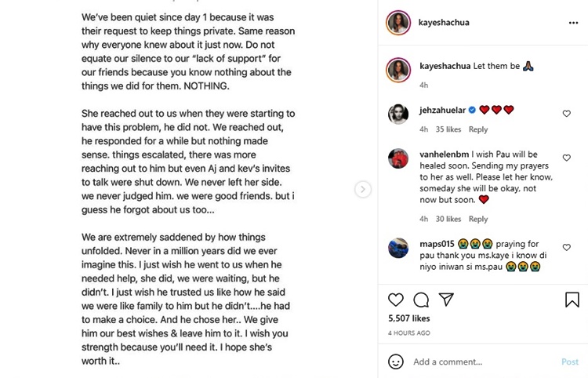View jehzahuelar's profile picture
588x378 pixels.
[398, 114]
